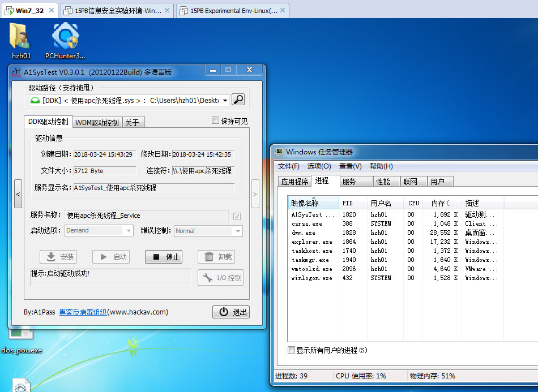Sort by 映像名称 column header
Image resolution: width=538 pixels, height=392 pixels.
[x=313, y=203]
